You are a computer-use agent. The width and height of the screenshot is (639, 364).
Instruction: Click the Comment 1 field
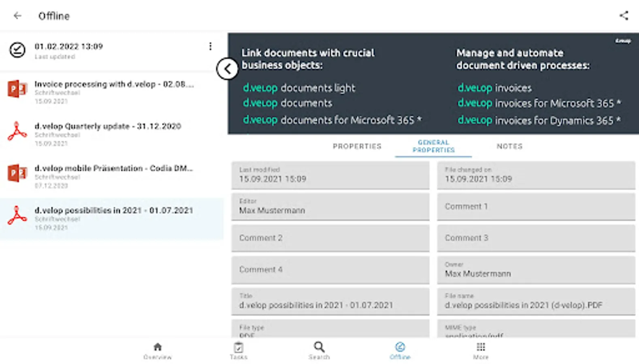click(x=536, y=207)
